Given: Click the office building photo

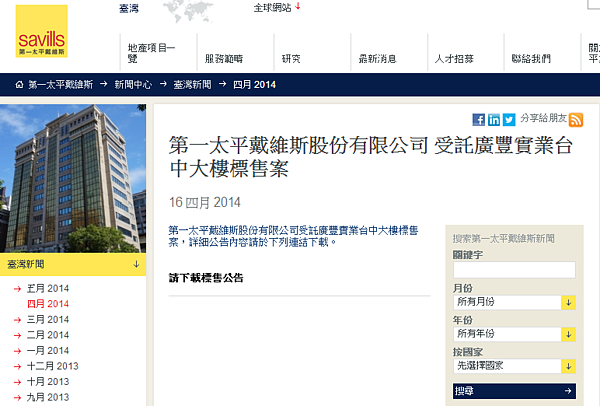Looking at the screenshot, I should [73, 178].
